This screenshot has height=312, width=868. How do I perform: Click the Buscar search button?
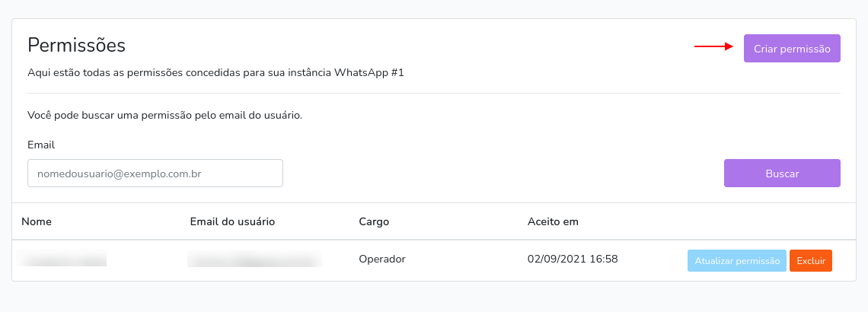coord(782,174)
